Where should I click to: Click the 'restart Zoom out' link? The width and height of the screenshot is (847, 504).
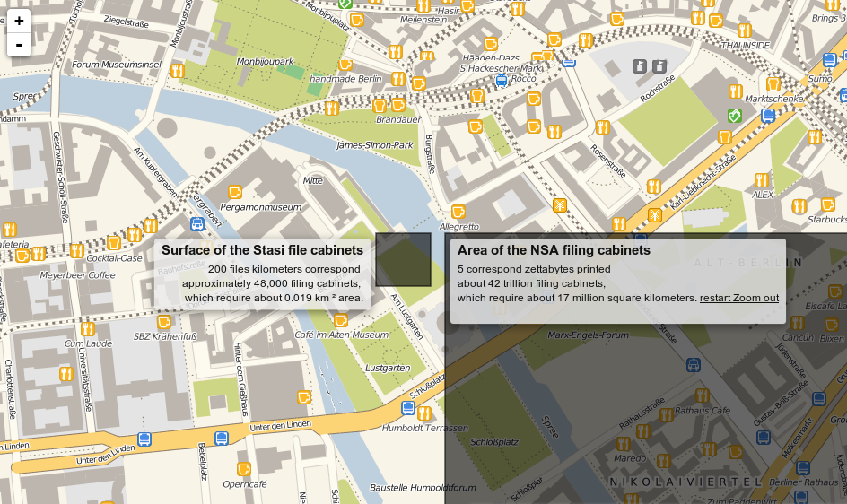click(739, 298)
